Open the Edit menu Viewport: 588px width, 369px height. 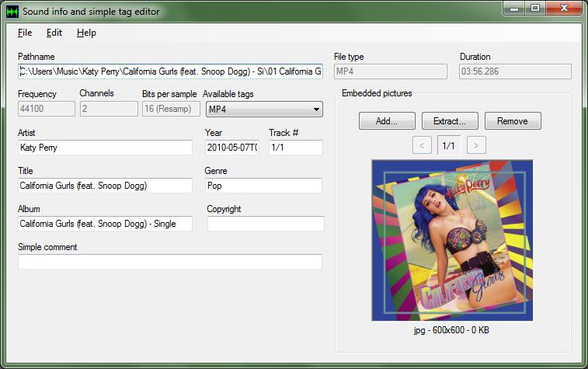[54, 33]
